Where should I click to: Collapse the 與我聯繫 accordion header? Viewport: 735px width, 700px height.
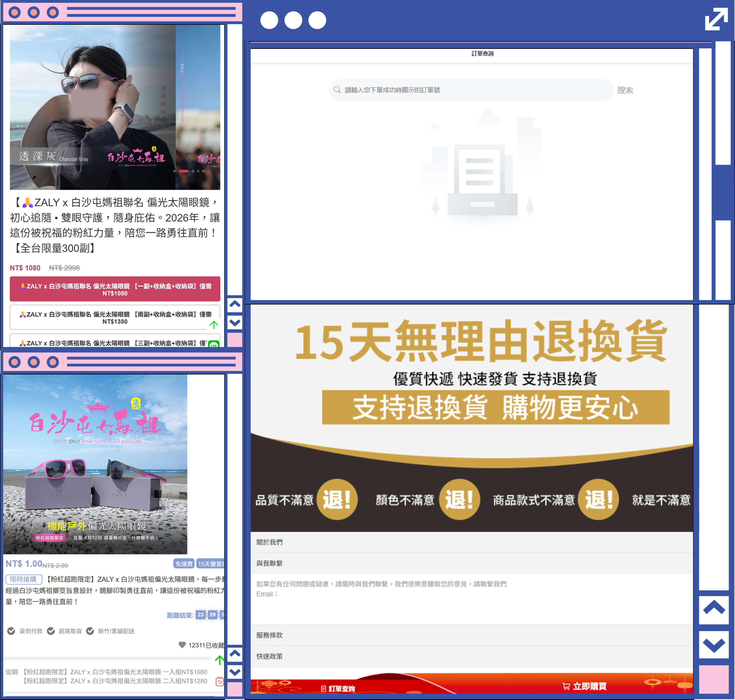269,563
